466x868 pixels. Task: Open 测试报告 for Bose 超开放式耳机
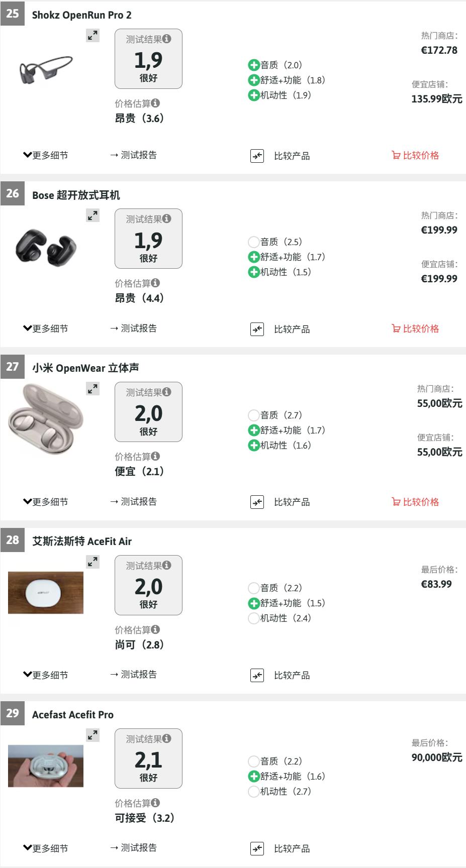(x=134, y=329)
